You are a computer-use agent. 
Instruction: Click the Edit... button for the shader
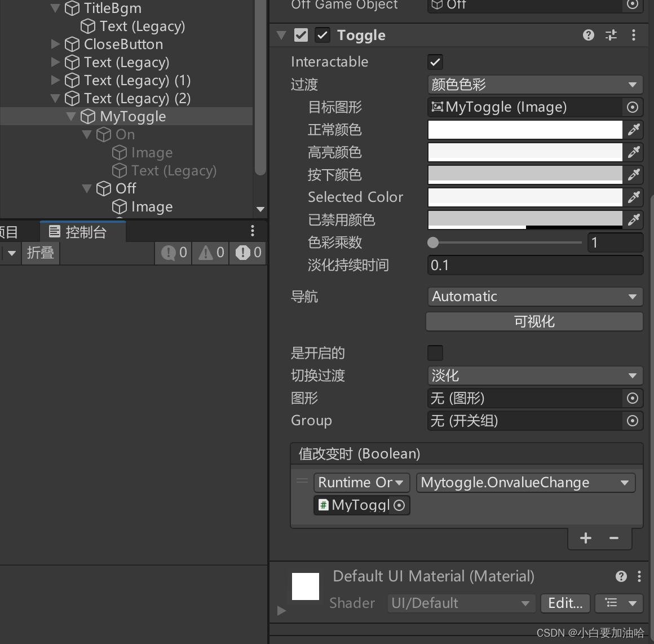(564, 603)
